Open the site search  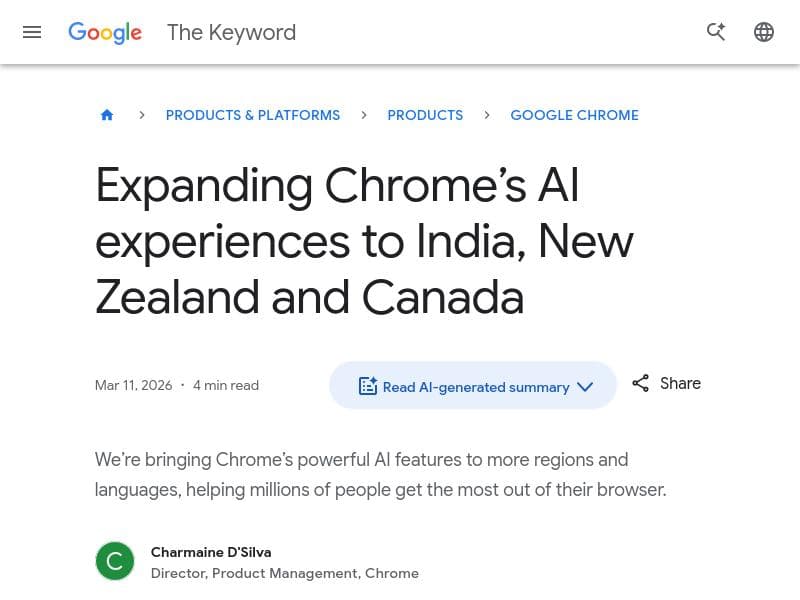tap(716, 32)
